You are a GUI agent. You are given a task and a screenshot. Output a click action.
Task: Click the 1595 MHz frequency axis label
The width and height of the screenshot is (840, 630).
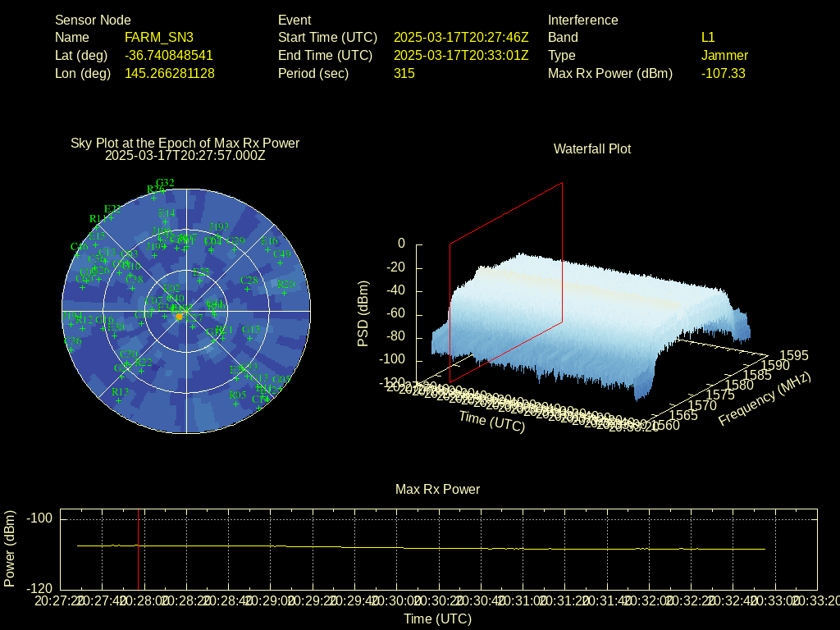click(x=793, y=355)
